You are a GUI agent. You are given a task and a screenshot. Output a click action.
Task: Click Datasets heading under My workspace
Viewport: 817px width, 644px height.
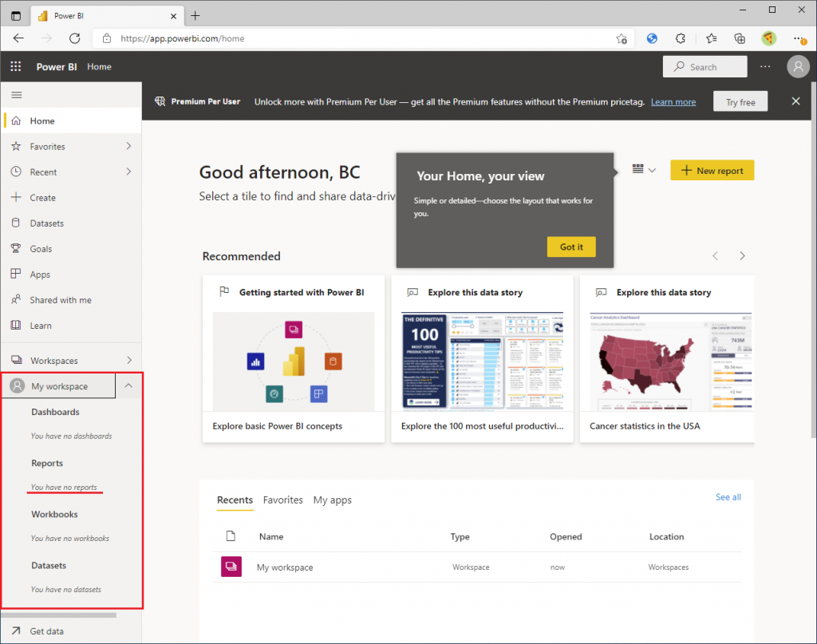click(x=49, y=565)
